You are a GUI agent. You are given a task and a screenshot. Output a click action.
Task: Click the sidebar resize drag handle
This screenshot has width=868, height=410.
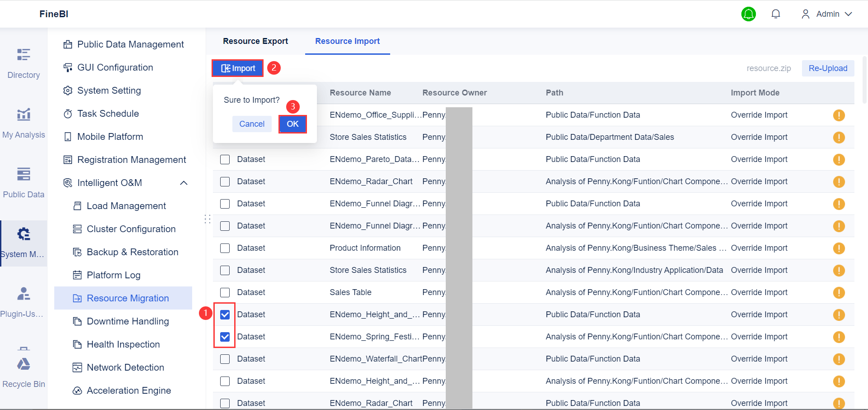[208, 219]
